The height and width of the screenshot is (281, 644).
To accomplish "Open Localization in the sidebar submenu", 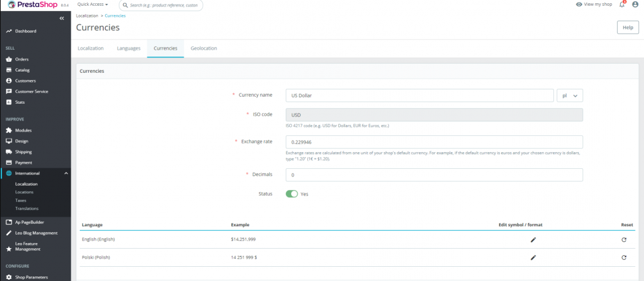I will click(x=26, y=184).
